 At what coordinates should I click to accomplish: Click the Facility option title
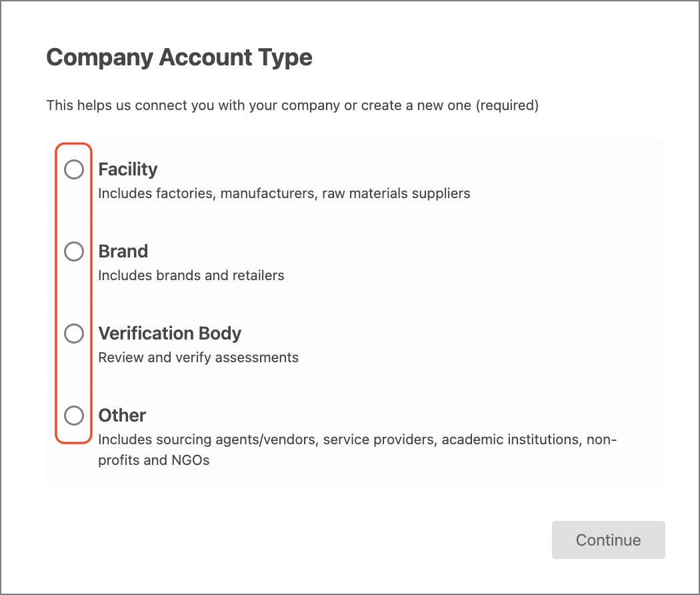tap(128, 169)
